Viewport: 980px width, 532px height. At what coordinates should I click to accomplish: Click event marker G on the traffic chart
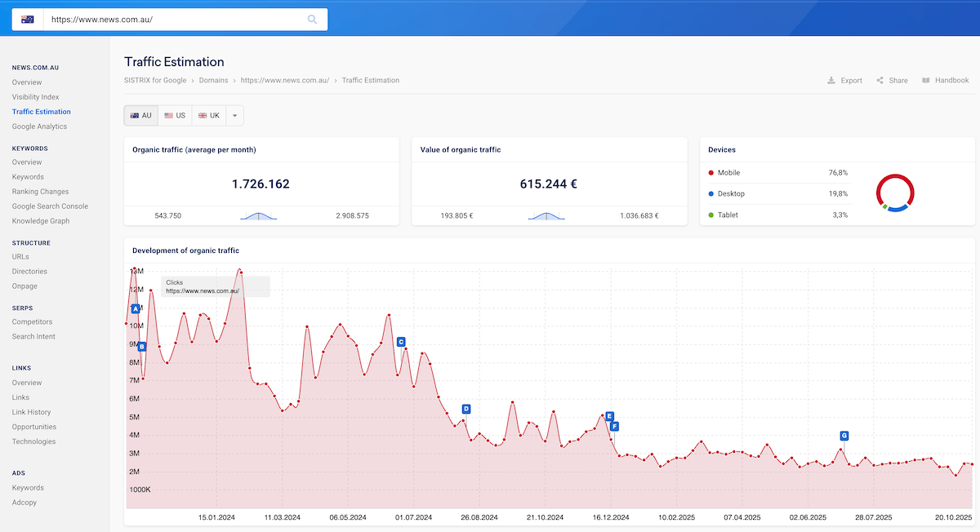click(x=844, y=436)
